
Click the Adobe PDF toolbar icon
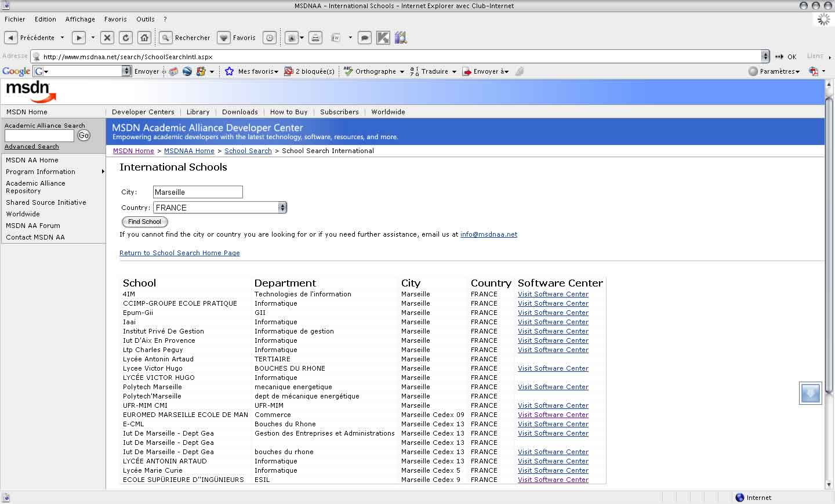click(x=814, y=71)
